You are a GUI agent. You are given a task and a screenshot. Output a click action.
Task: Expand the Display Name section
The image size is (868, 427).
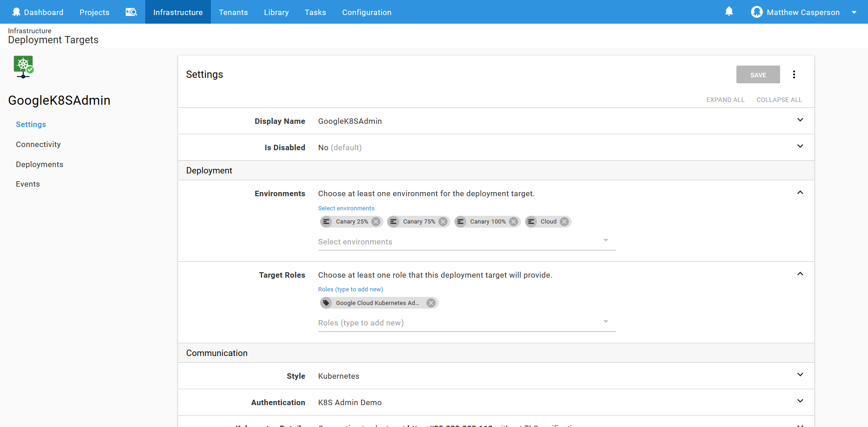point(800,120)
